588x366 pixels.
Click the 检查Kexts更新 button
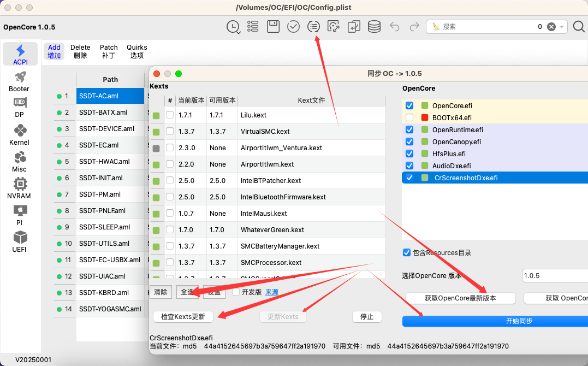click(x=183, y=317)
